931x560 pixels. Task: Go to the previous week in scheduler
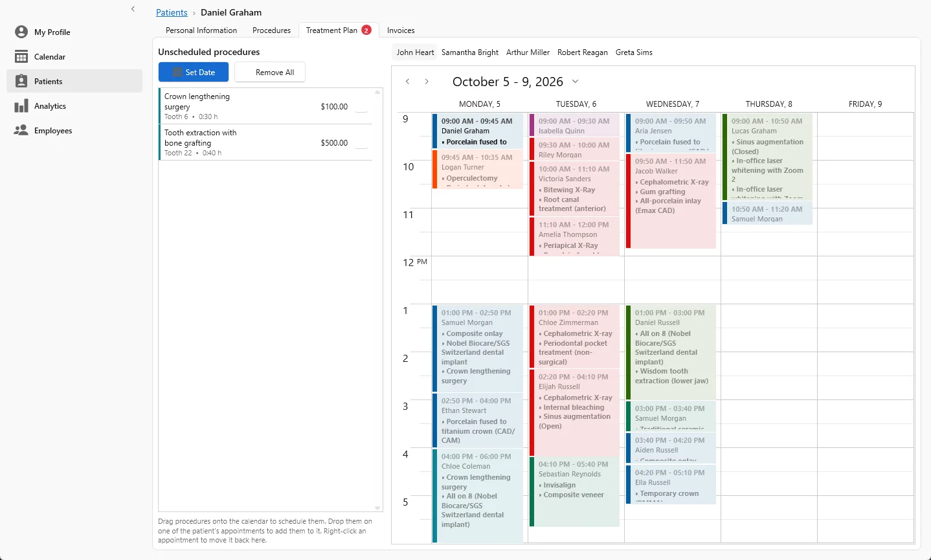pyautogui.click(x=407, y=82)
